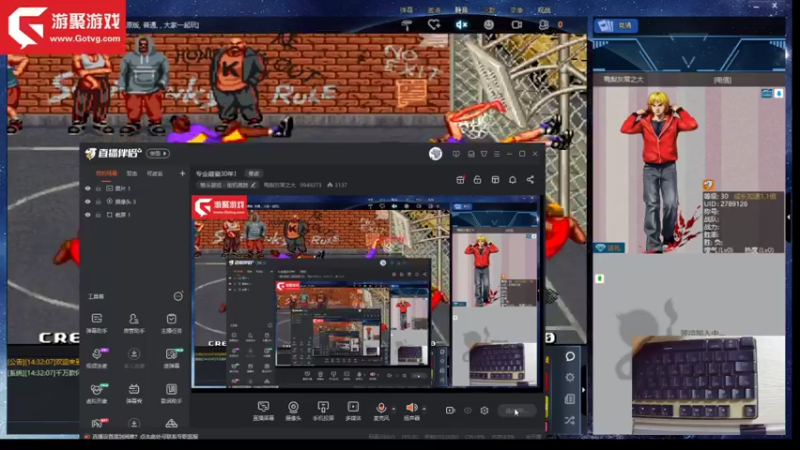This screenshot has width=800, height=450.
Task: Open notifications bell above preview
Action: pyautogui.click(x=512, y=180)
